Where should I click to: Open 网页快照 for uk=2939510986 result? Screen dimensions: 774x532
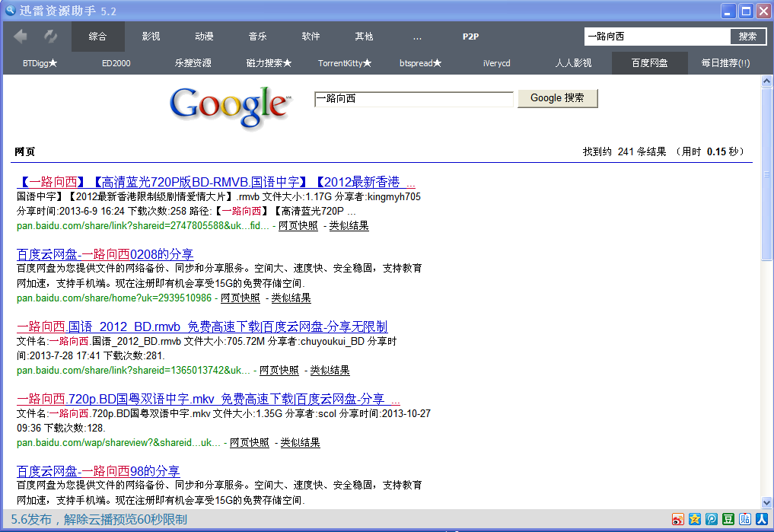[x=240, y=298]
